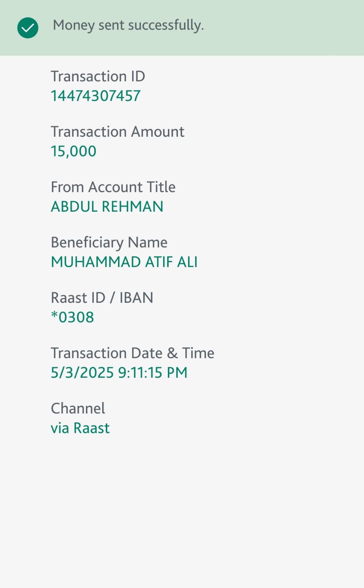Click the Transaction Amount label
364x588 pixels.
(117, 132)
